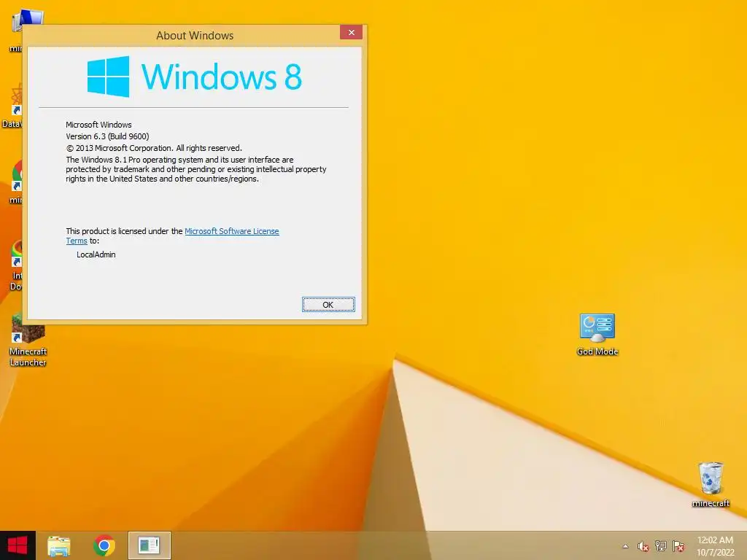The width and height of the screenshot is (747, 560).
Task: Open the God Mode desktop icon
Action: click(x=597, y=334)
